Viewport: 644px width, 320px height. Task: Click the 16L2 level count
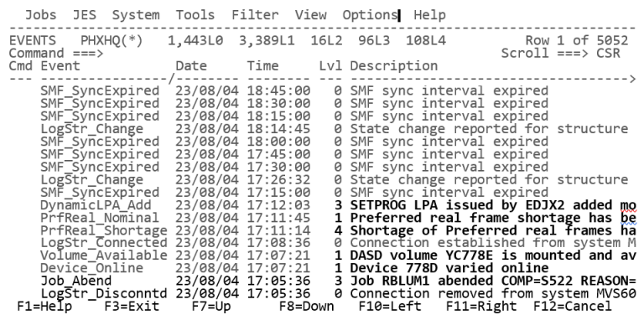click(x=326, y=40)
